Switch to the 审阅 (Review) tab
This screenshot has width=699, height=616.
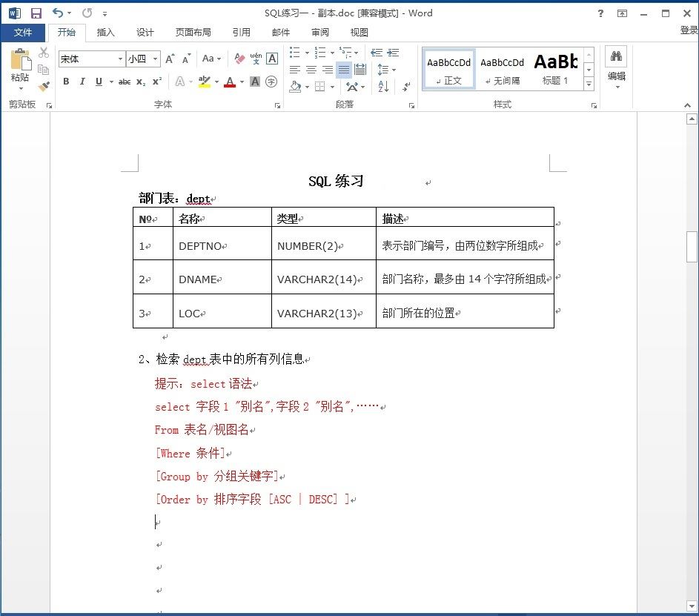pyautogui.click(x=320, y=33)
